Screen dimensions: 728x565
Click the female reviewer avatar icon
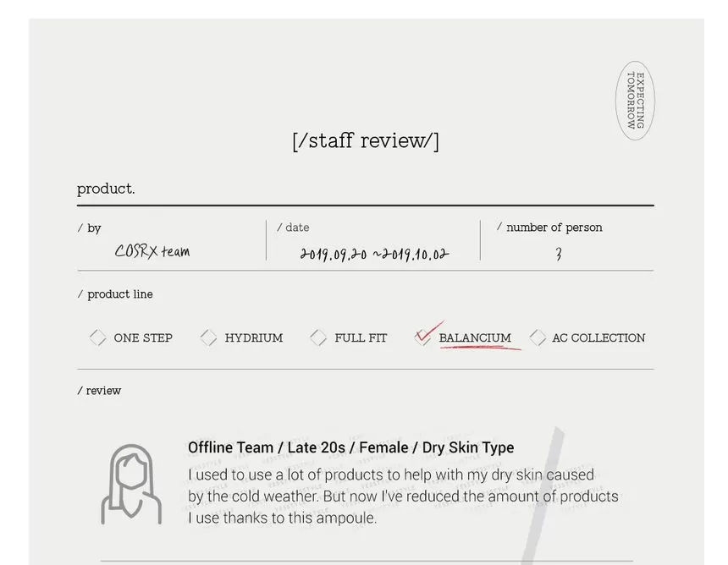pos(131,484)
